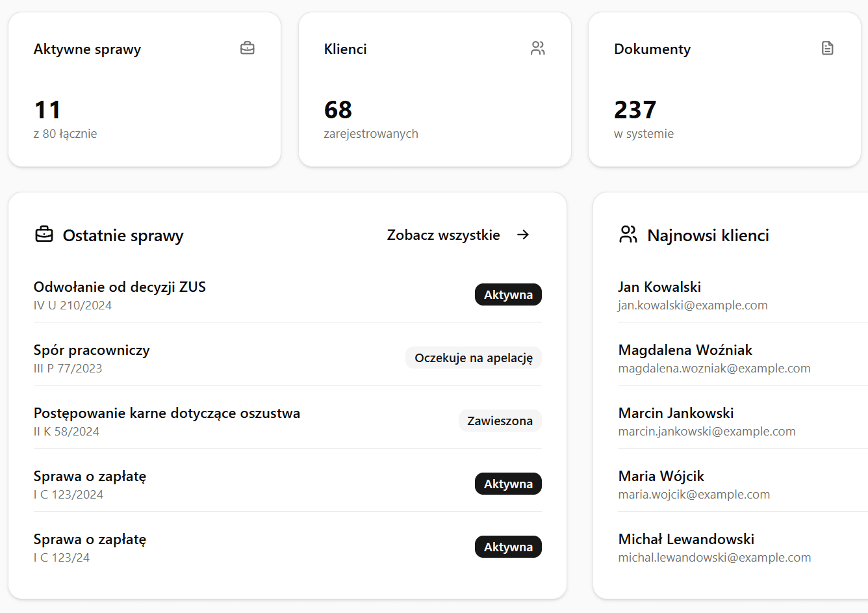Screen dimensions: 868x613
Task: Click the document icon in Dokumenty card
Action: [827, 48]
